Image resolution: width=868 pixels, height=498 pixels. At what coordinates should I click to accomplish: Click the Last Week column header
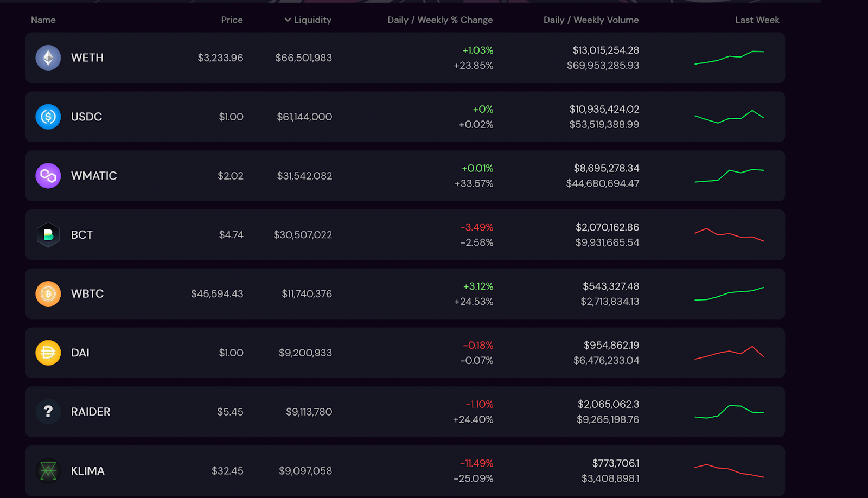(x=757, y=20)
